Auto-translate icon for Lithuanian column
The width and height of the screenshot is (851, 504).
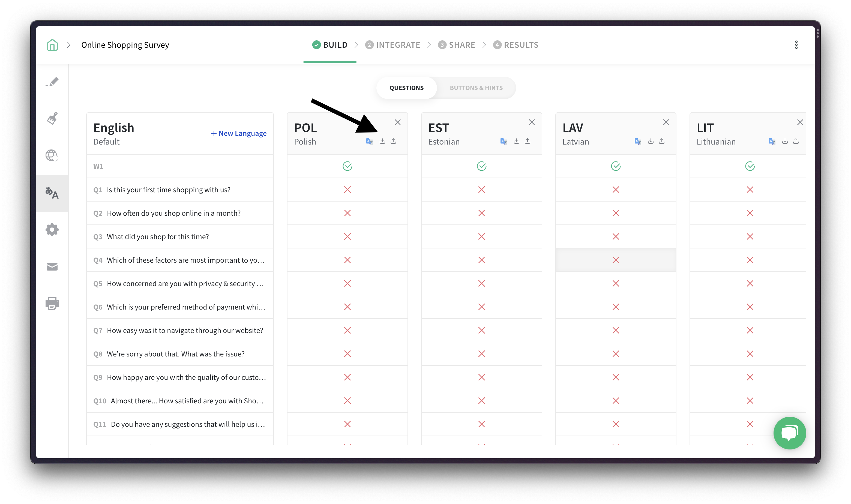coord(772,141)
